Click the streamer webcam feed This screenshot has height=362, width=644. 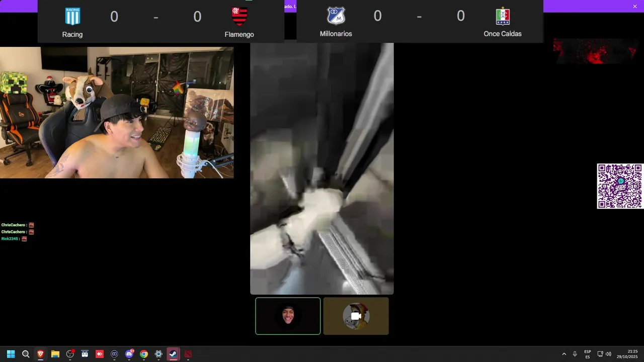tap(117, 113)
